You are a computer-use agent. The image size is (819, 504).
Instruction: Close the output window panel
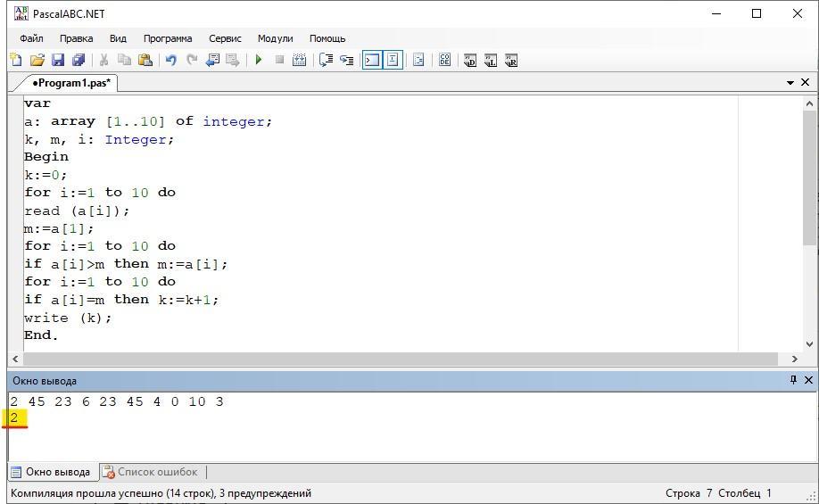tap(808, 380)
